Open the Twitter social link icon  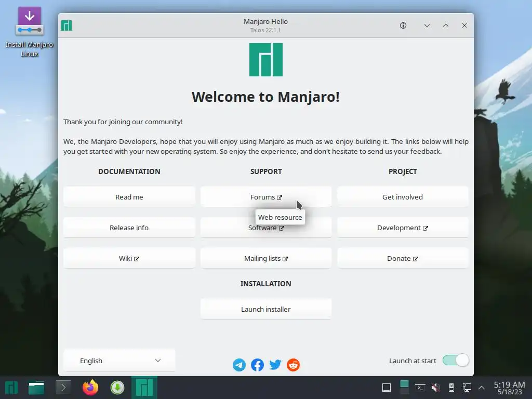pyautogui.click(x=275, y=365)
